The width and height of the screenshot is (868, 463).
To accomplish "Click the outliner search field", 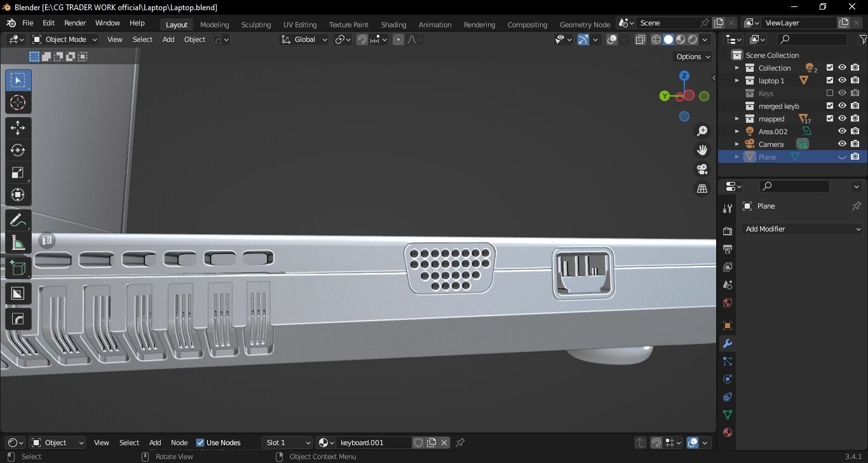I will click(813, 39).
